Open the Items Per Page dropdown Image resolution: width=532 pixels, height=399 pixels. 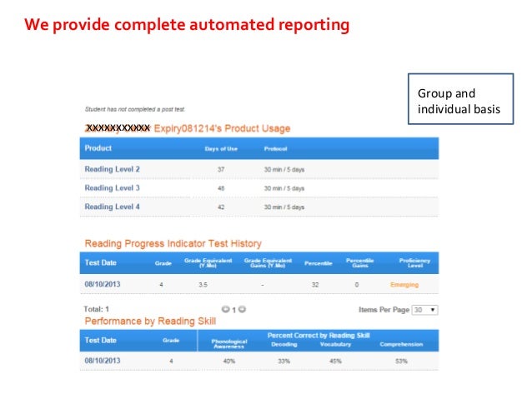pyautogui.click(x=424, y=310)
